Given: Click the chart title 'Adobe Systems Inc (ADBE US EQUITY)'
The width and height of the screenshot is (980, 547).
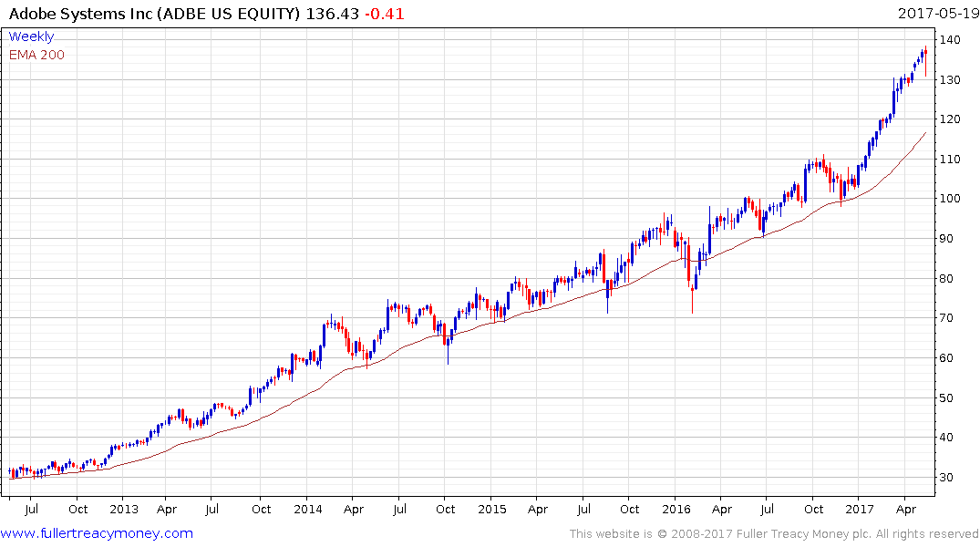Looking at the screenshot, I should [154, 13].
